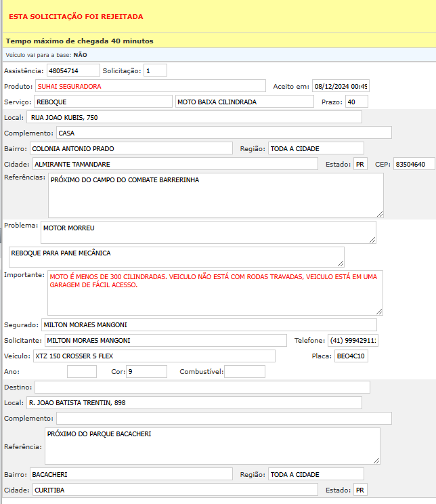Viewport: 436px width, 504px height.
Task: Select the Cidade field containing CURITIBA
Action: (174, 489)
